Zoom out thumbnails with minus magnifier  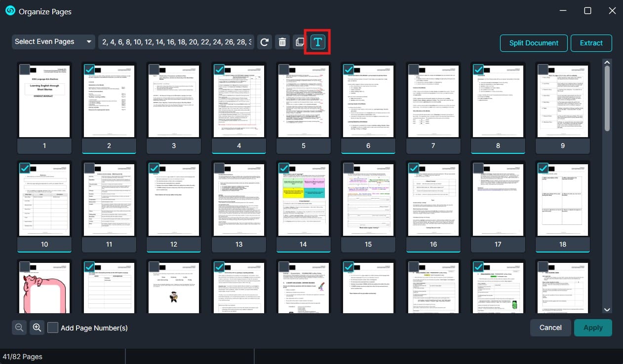[x=19, y=328]
